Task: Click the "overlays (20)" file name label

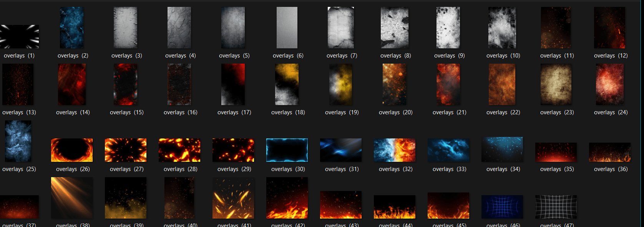Action: click(395, 112)
